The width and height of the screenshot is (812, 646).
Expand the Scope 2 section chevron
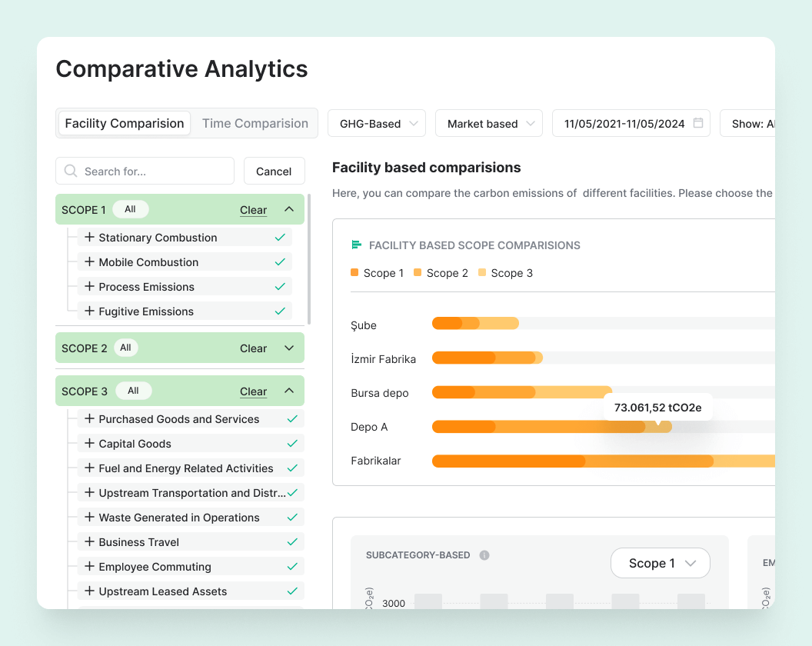(x=289, y=348)
